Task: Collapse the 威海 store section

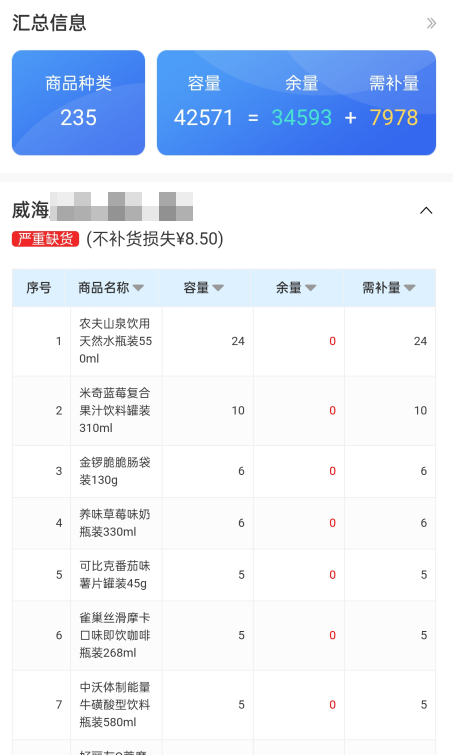Action: coord(426,210)
